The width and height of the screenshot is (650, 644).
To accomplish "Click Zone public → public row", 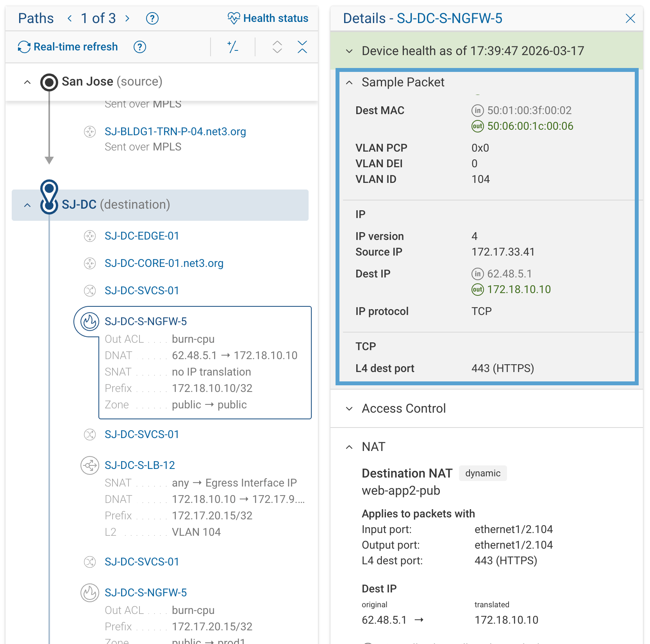I will (176, 405).
